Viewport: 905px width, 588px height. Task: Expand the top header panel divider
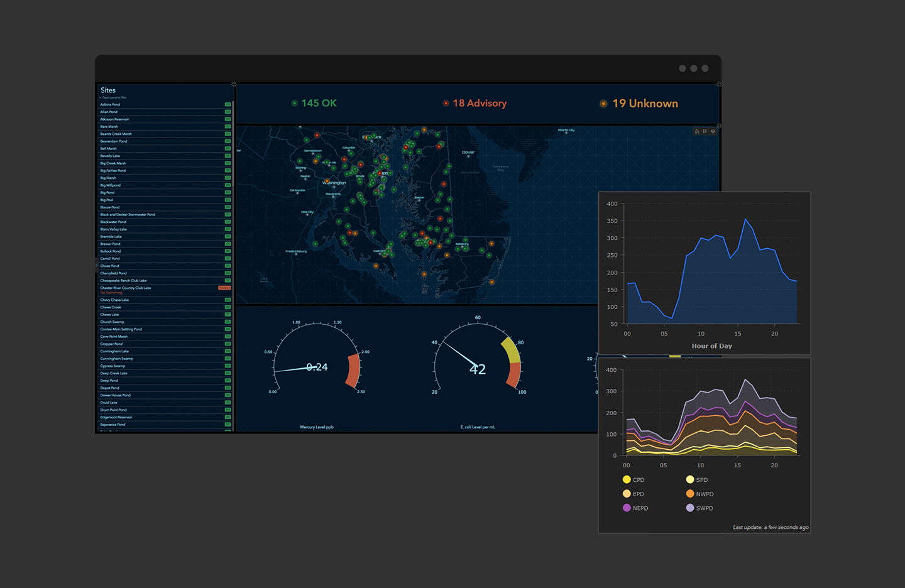click(x=718, y=84)
